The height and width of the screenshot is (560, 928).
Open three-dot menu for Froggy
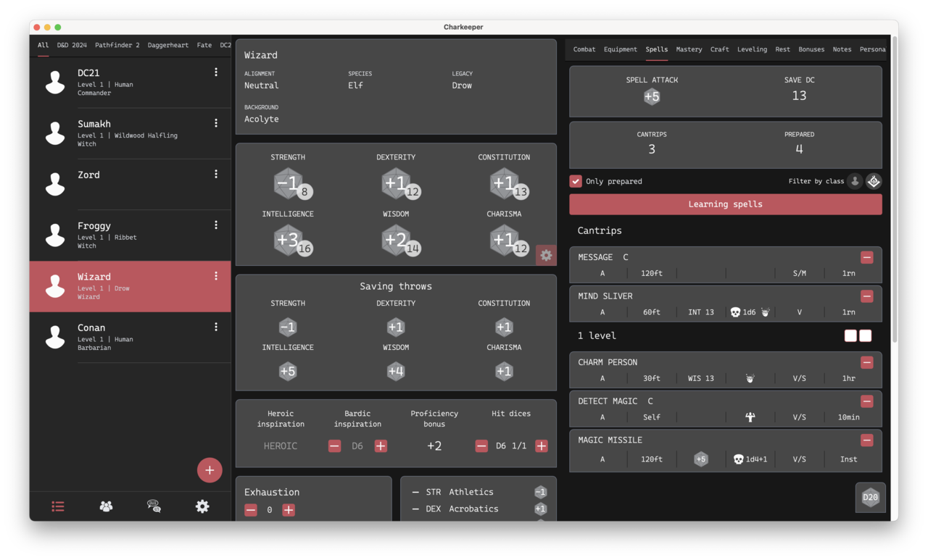click(216, 225)
